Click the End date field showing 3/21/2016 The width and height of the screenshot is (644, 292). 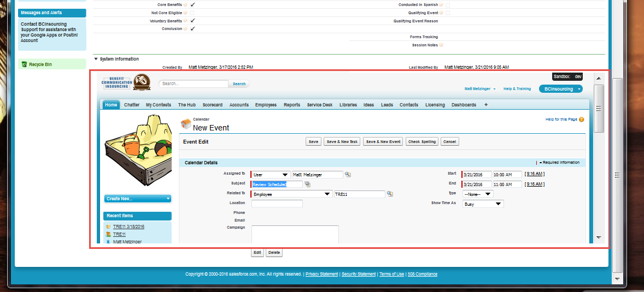tap(477, 184)
